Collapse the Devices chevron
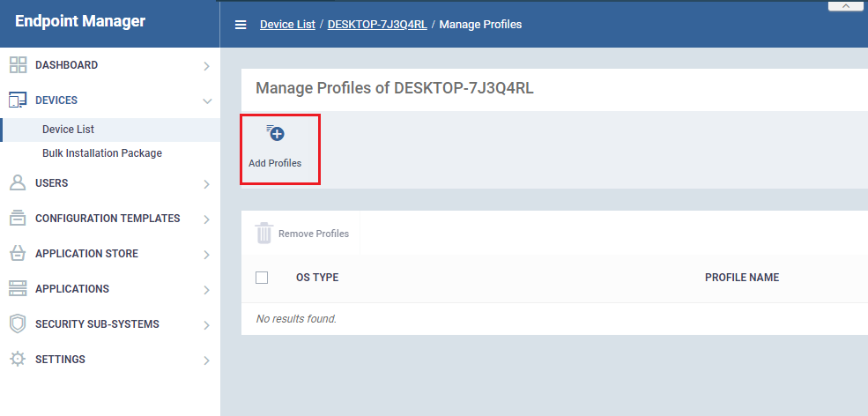 207,101
